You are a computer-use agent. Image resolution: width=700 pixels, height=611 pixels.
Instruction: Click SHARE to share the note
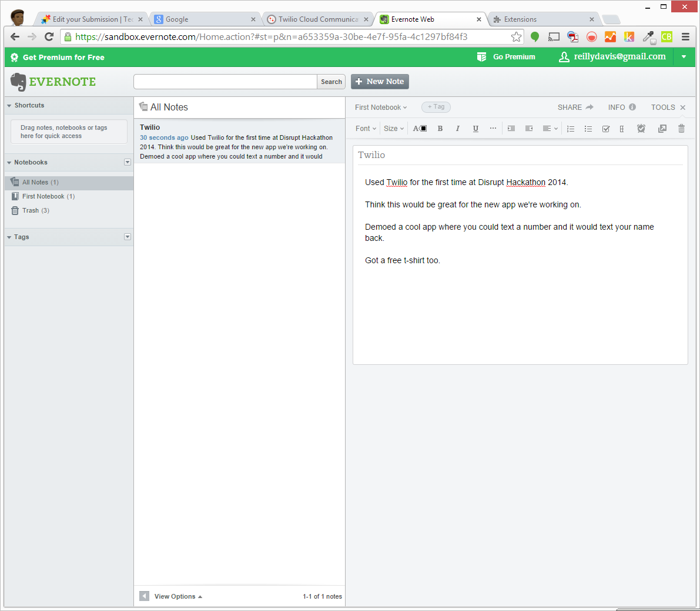click(575, 107)
